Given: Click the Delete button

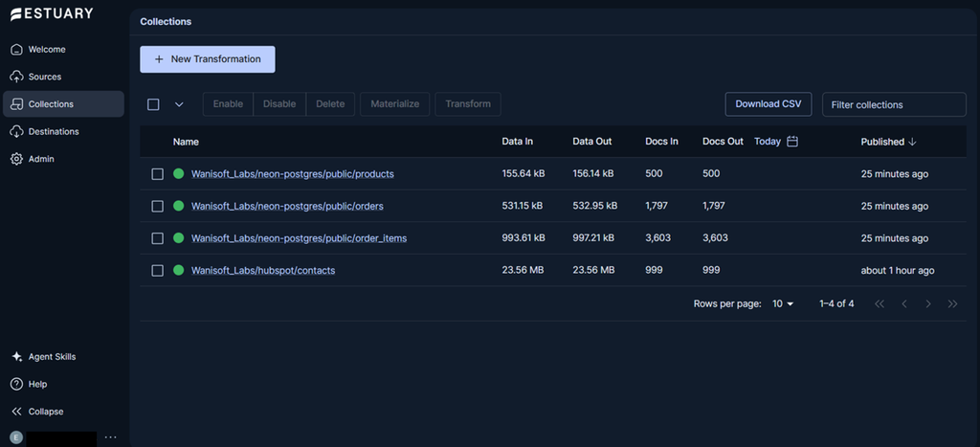Looking at the screenshot, I should pyautogui.click(x=330, y=104).
